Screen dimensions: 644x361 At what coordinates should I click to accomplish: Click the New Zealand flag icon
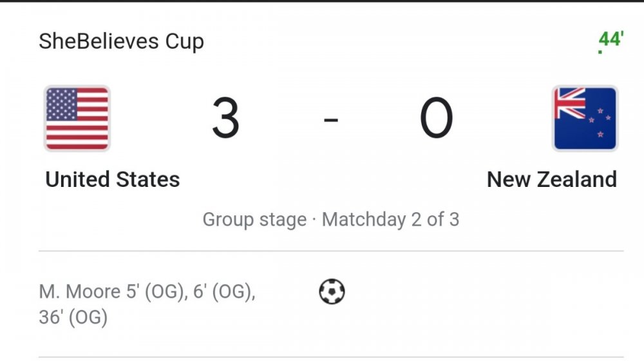[x=585, y=119]
